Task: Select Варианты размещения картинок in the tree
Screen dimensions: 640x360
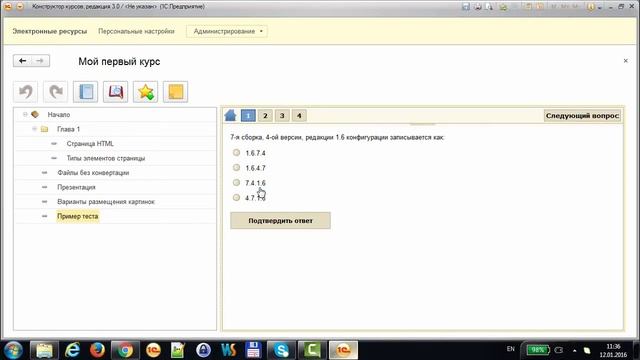Action: 106,202
